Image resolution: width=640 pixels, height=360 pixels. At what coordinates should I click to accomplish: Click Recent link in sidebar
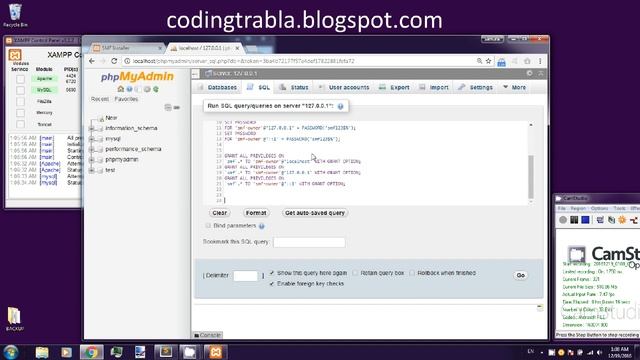coord(100,99)
